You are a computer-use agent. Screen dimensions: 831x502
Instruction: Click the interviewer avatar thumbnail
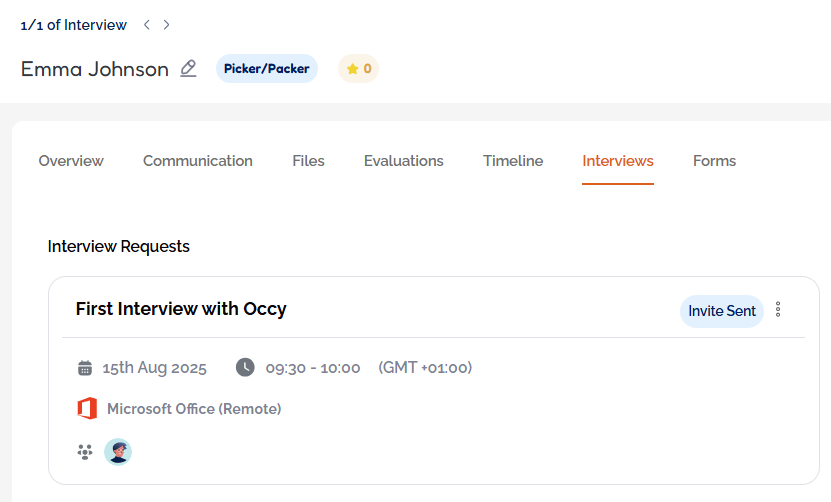point(118,452)
